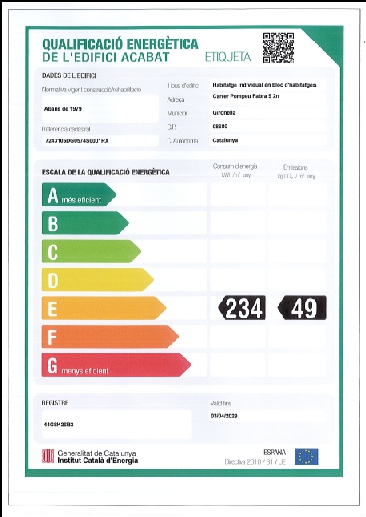Click the 'DADES DE L'EDIFICI' section heading
366x517 pixels.
coord(69,76)
